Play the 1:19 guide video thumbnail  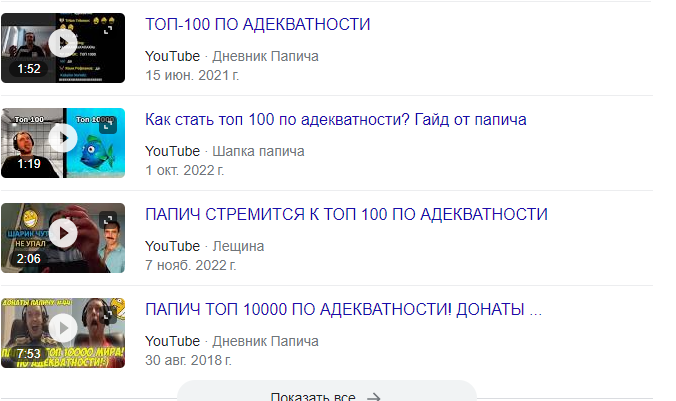63,138
